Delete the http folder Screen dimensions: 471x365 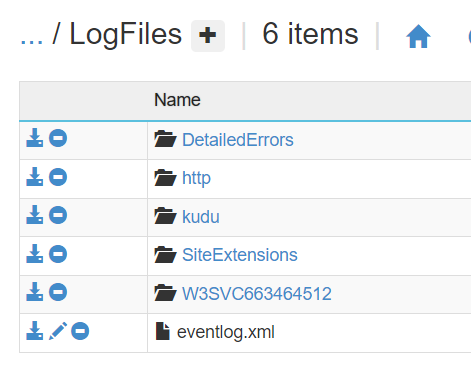pyautogui.click(x=58, y=177)
